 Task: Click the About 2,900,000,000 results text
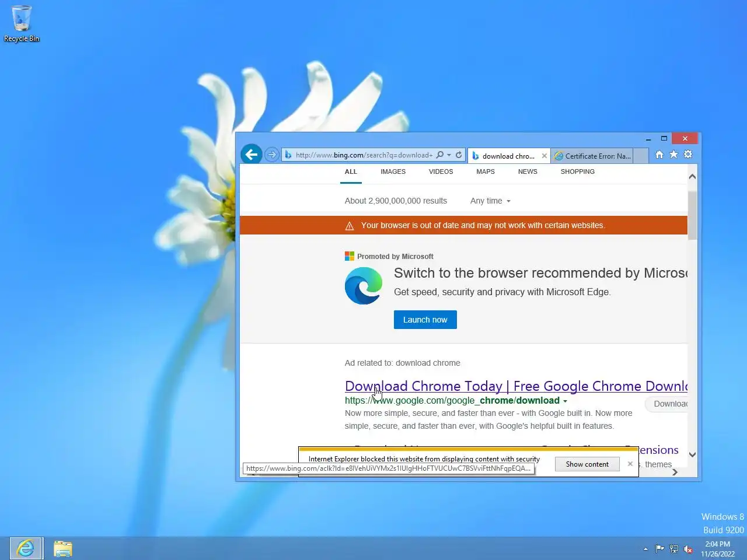[x=396, y=201]
